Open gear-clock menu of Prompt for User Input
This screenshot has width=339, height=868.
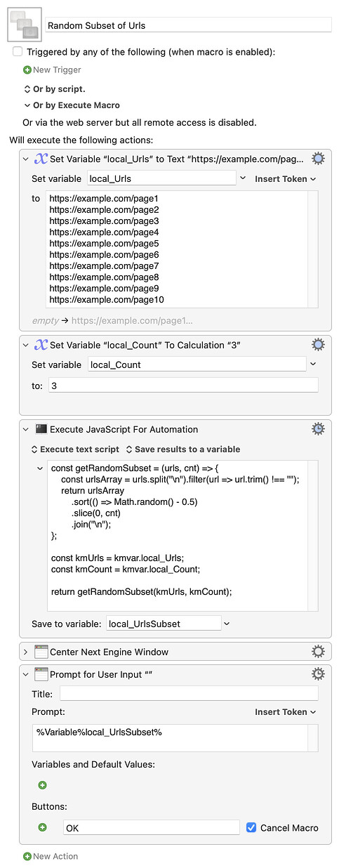click(319, 674)
